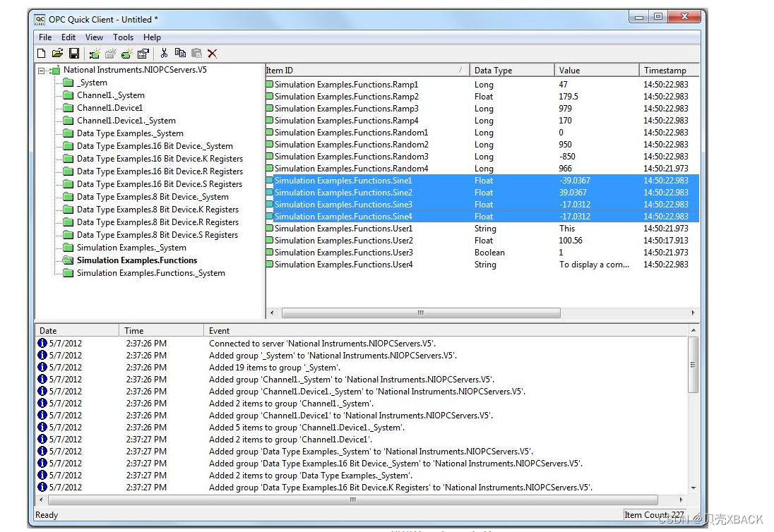
Task: Cut the selection with the scissors icon
Action: (x=164, y=53)
